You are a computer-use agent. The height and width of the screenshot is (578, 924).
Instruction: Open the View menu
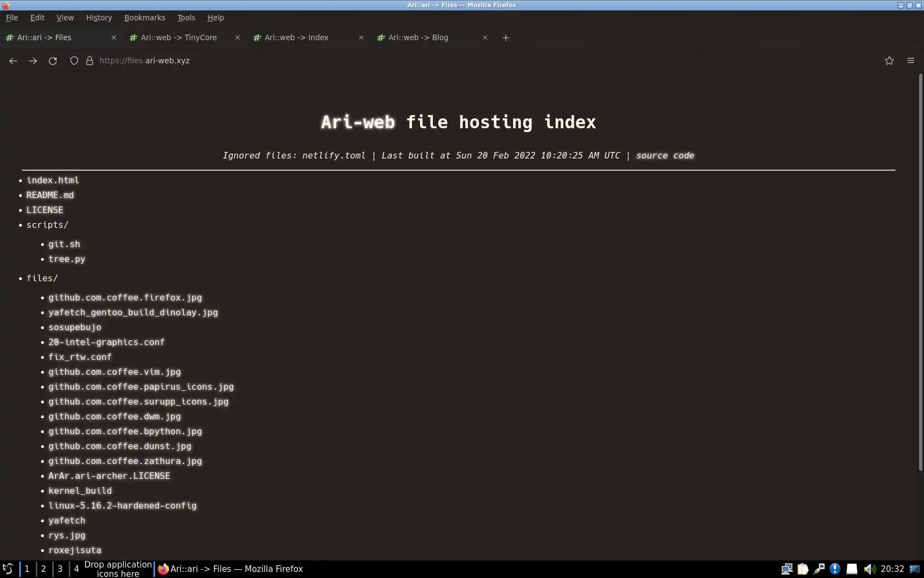pyautogui.click(x=65, y=18)
